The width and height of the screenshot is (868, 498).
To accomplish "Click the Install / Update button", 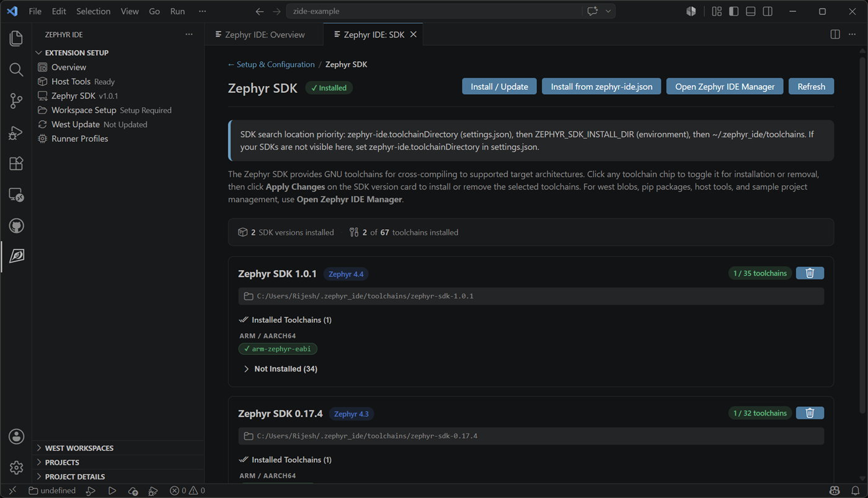I will 499,87.
